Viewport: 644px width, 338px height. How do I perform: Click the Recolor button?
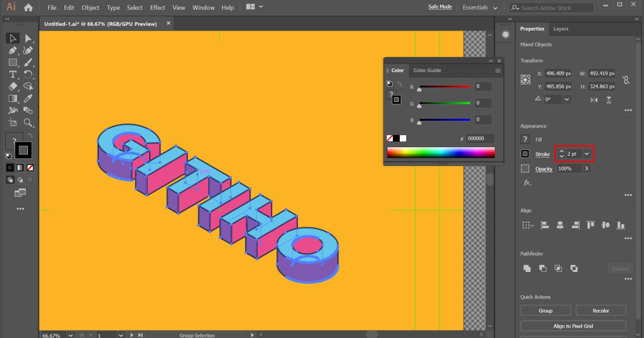coord(601,311)
